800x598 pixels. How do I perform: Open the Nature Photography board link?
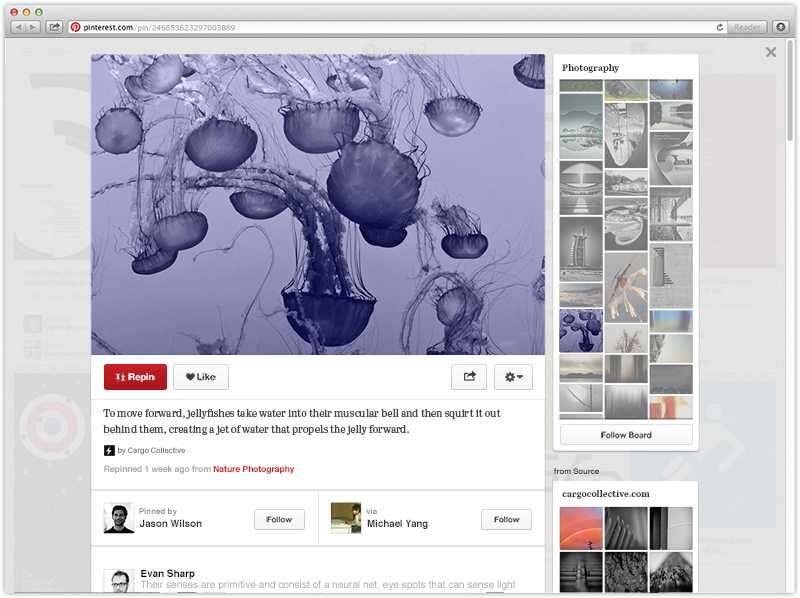(x=253, y=469)
